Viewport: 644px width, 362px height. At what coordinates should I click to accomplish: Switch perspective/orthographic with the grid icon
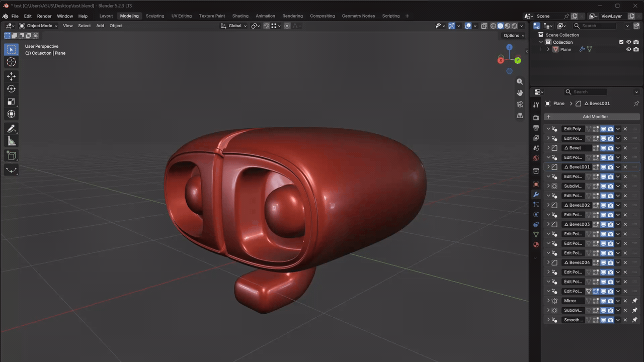pyautogui.click(x=520, y=116)
